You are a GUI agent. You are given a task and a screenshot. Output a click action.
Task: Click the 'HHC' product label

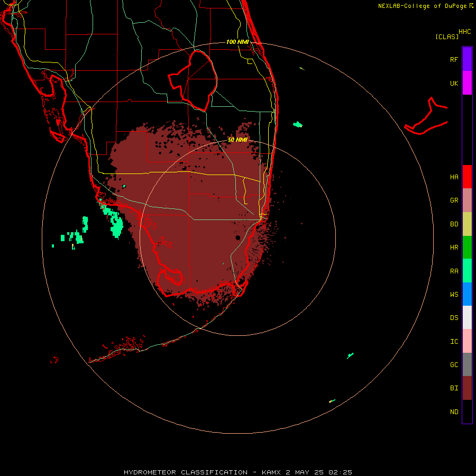pyautogui.click(x=464, y=32)
